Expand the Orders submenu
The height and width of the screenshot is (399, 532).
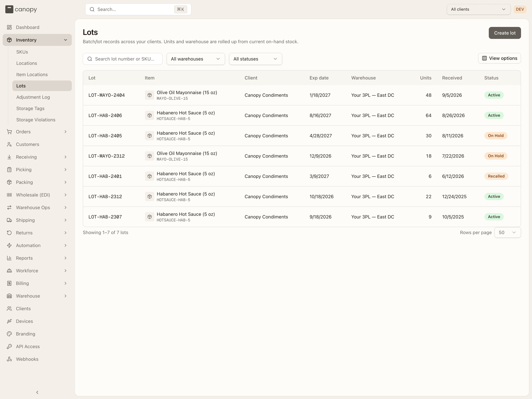pyautogui.click(x=65, y=132)
